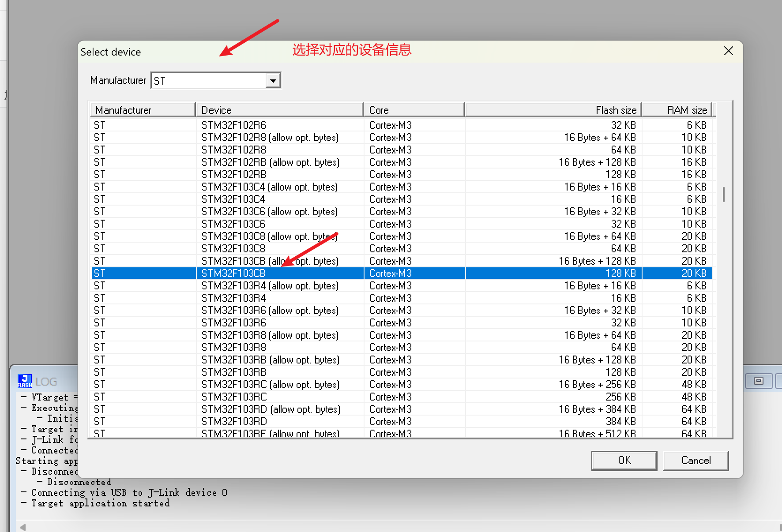
Task: Select the STM32F102R6 device row
Action: (402, 125)
